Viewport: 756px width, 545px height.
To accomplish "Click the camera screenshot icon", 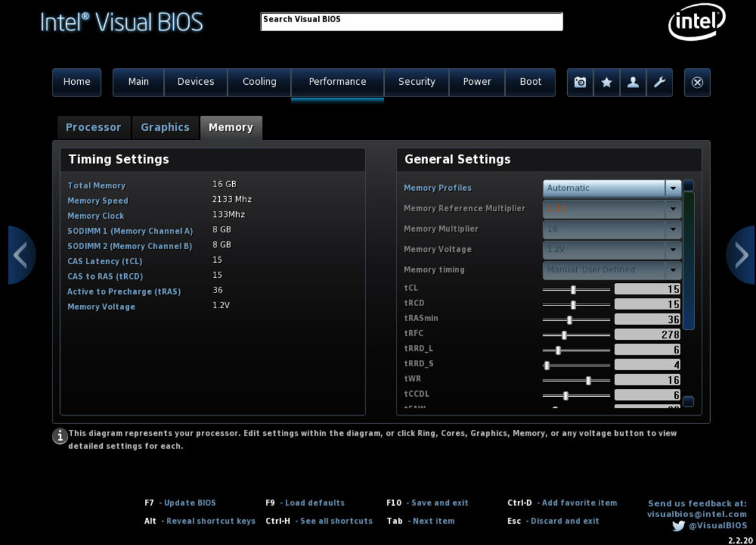I will pos(580,82).
